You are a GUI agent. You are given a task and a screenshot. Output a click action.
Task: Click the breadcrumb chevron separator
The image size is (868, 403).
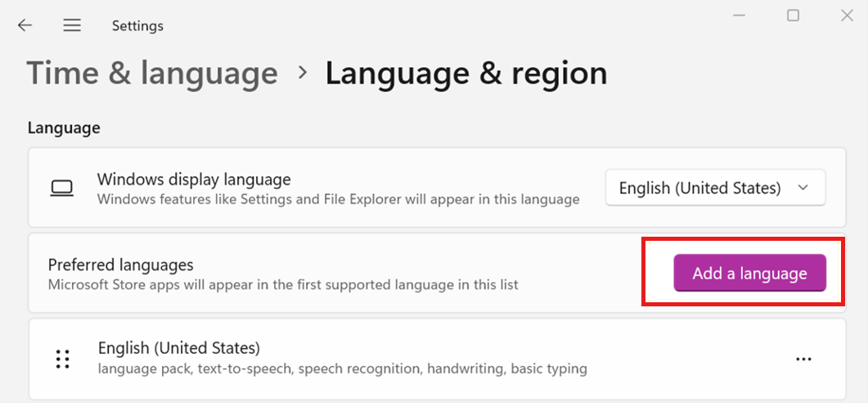[302, 73]
